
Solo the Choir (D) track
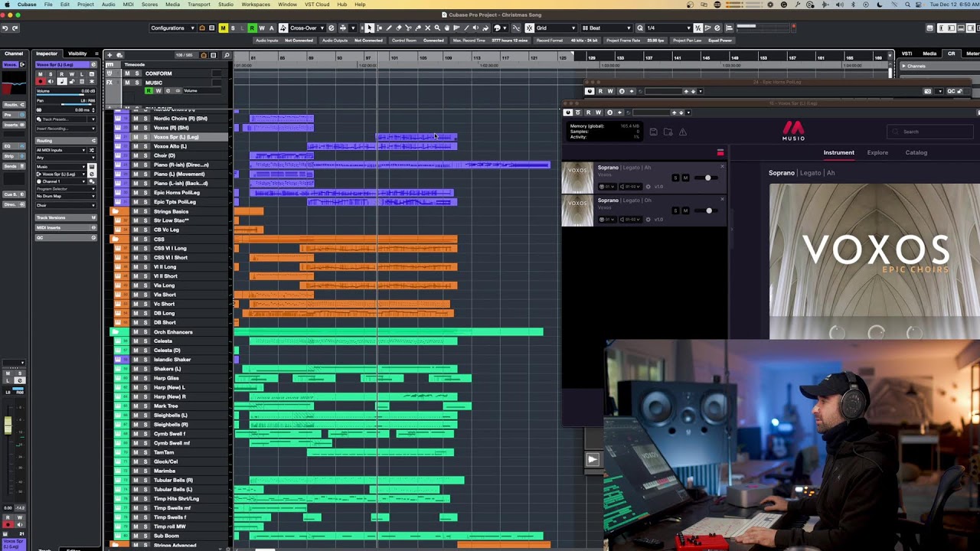(145, 155)
